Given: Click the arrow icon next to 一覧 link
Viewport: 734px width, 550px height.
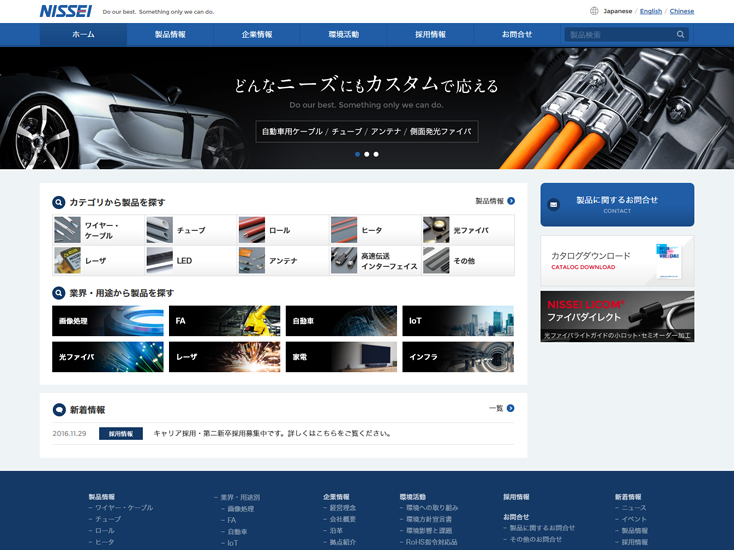Looking at the screenshot, I should point(511,408).
